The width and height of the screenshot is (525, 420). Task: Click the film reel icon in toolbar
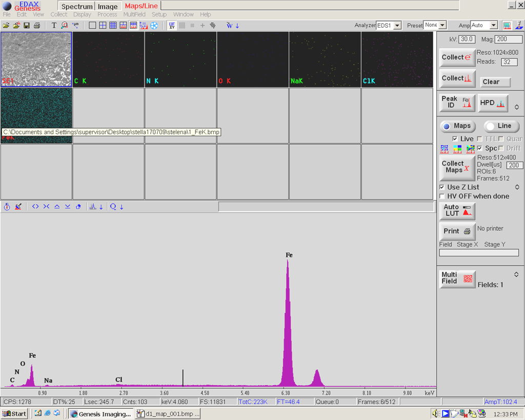tap(154, 26)
